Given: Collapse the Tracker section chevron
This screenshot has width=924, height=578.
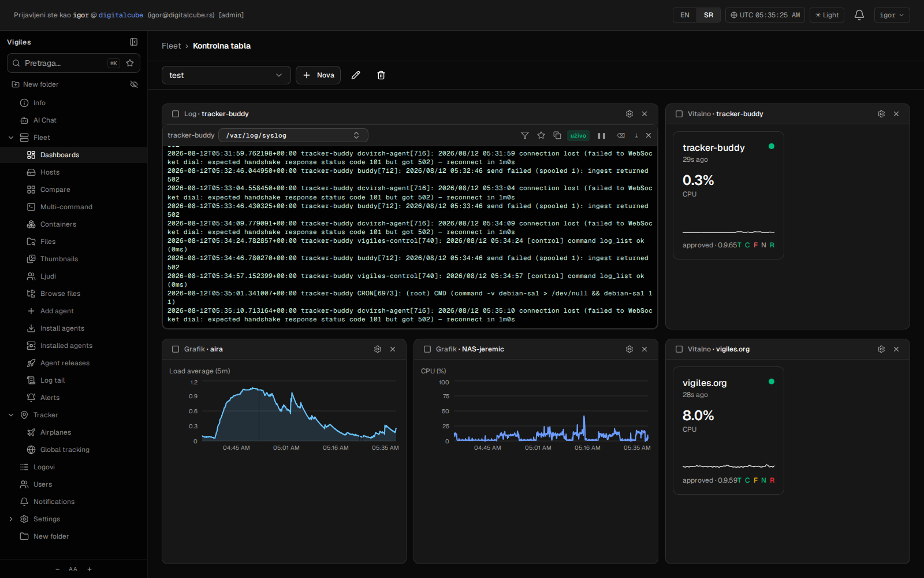Looking at the screenshot, I should coord(11,415).
